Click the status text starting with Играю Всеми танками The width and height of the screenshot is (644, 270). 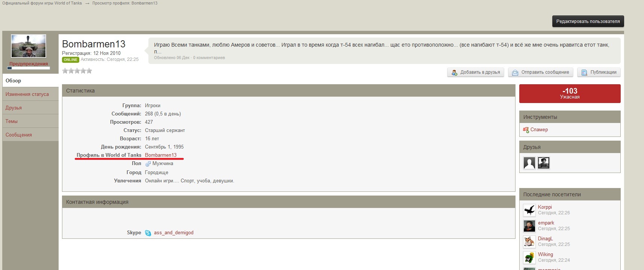[x=381, y=48]
